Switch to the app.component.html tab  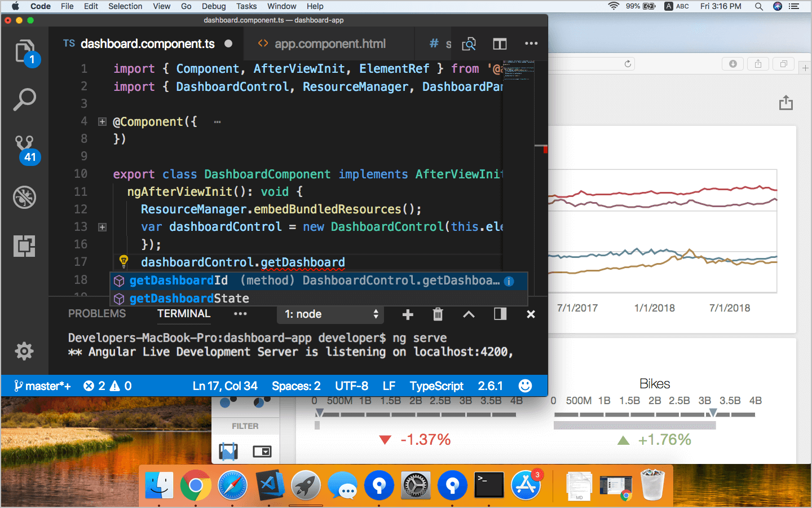click(329, 44)
